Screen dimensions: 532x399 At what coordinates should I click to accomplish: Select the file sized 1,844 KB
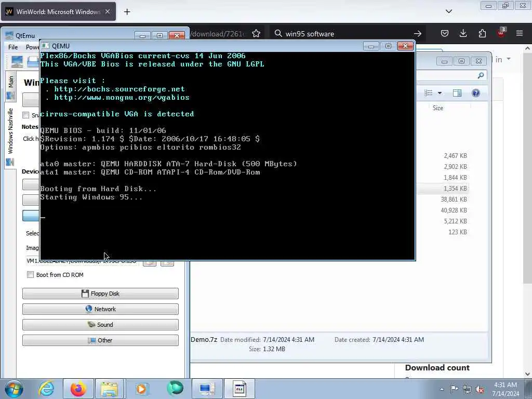pyautogui.click(x=455, y=178)
